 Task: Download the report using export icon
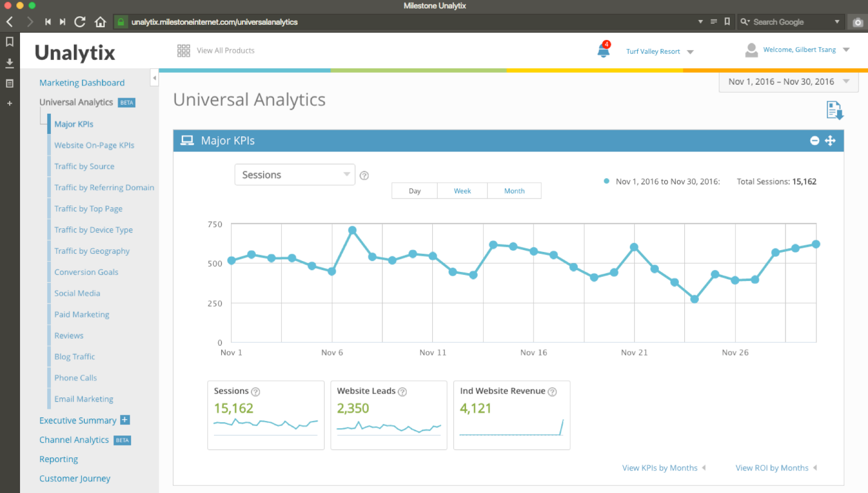click(x=835, y=110)
